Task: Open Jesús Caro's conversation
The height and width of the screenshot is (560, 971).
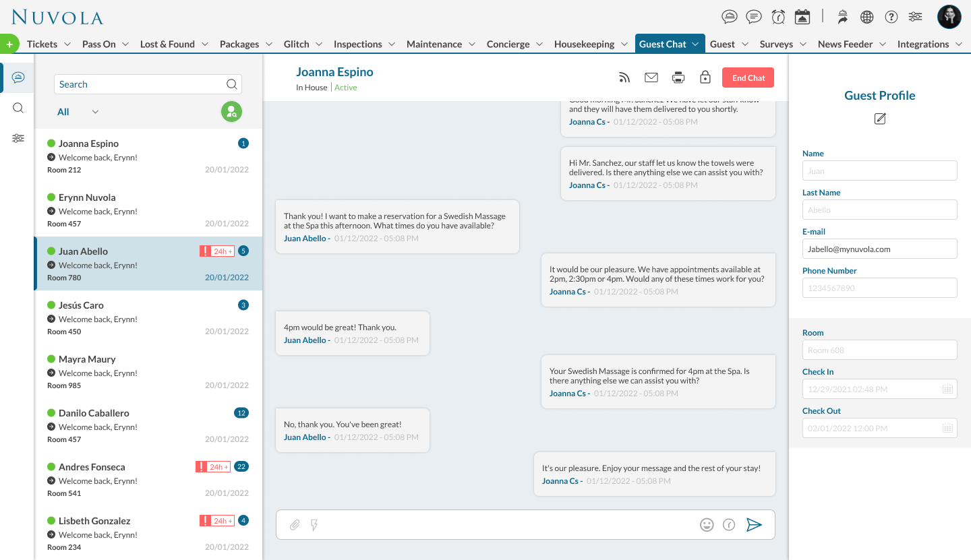Action: coord(148,317)
